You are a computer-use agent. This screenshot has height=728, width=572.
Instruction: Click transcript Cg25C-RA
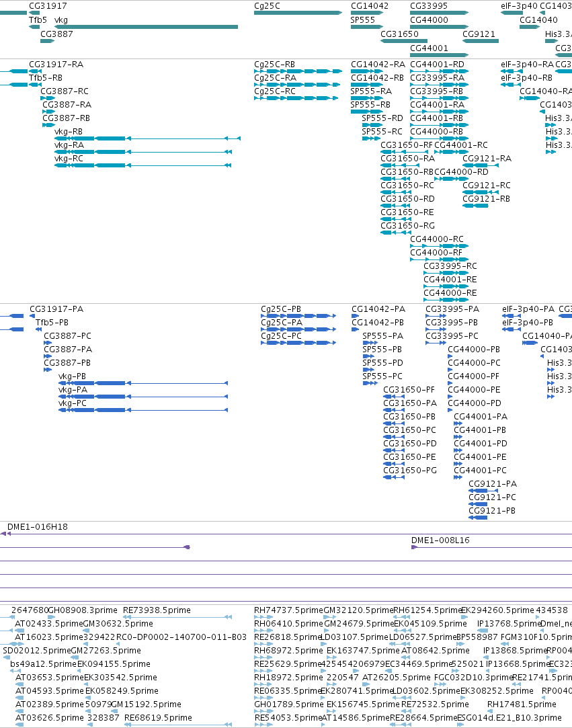(275, 78)
